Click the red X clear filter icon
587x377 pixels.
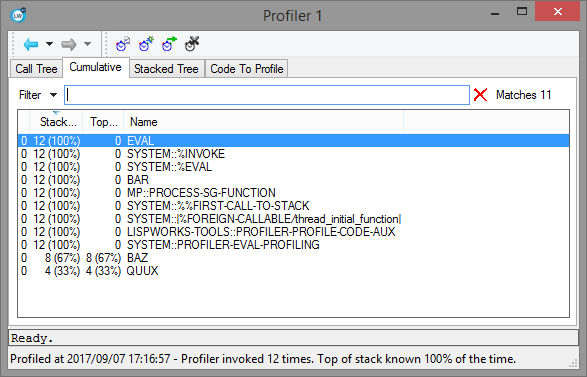(x=480, y=95)
